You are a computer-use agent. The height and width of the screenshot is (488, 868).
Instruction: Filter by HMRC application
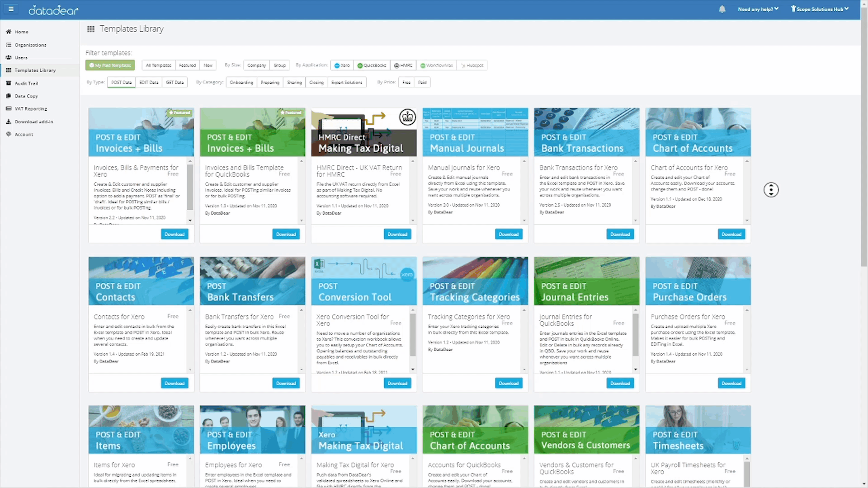[x=403, y=66]
